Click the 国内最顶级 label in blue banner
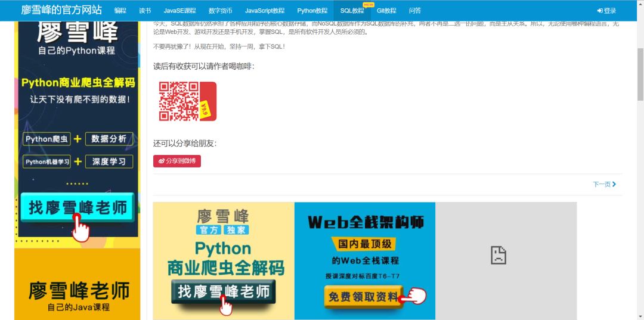This screenshot has height=320, width=644. (x=365, y=244)
